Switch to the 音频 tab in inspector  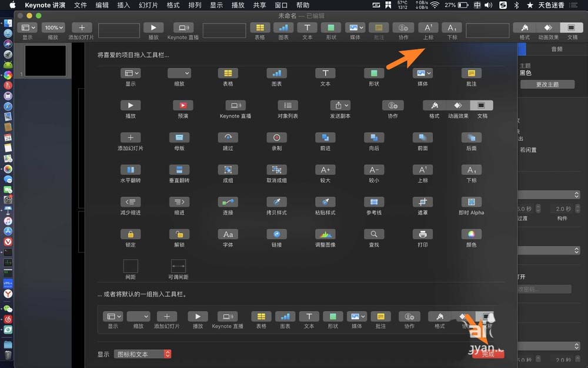(557, 49)
